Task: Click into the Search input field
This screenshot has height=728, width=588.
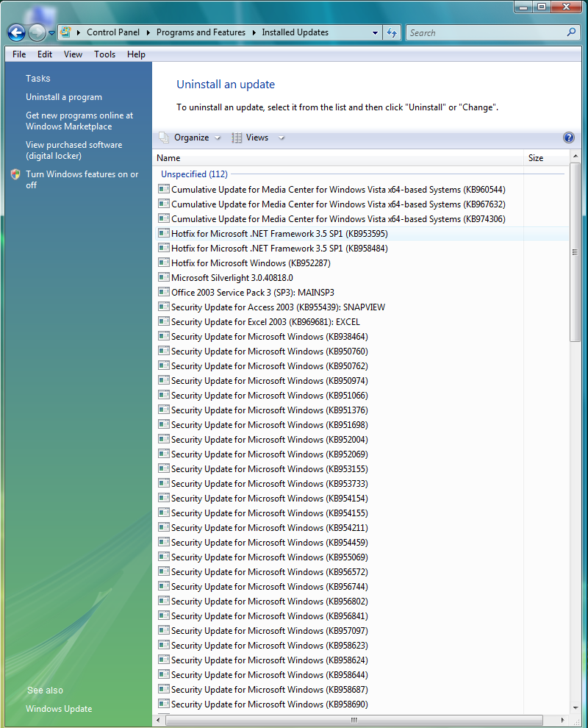Action: pos(485,32)
